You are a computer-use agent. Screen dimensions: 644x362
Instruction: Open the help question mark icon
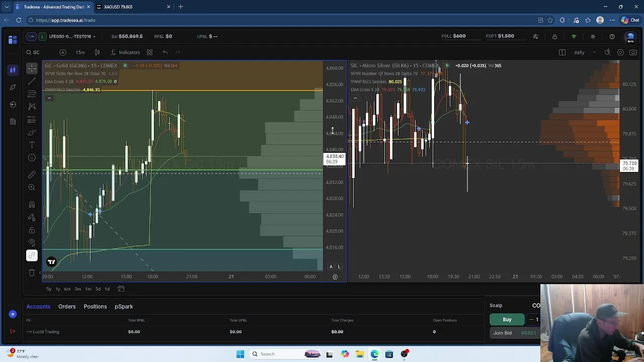pyautogui.click(x=612, y=37)
